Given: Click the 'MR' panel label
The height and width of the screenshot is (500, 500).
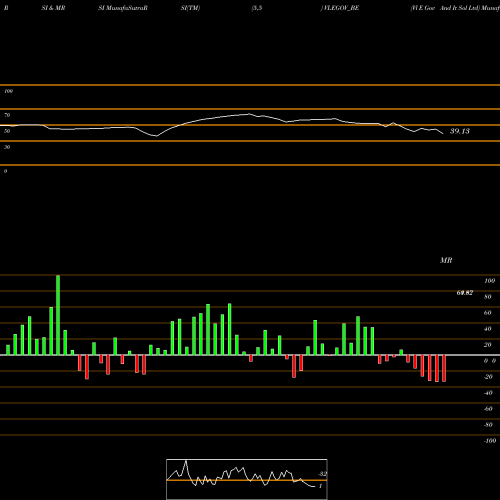Looking at the screenshot, I should click(x=446, y=260).
